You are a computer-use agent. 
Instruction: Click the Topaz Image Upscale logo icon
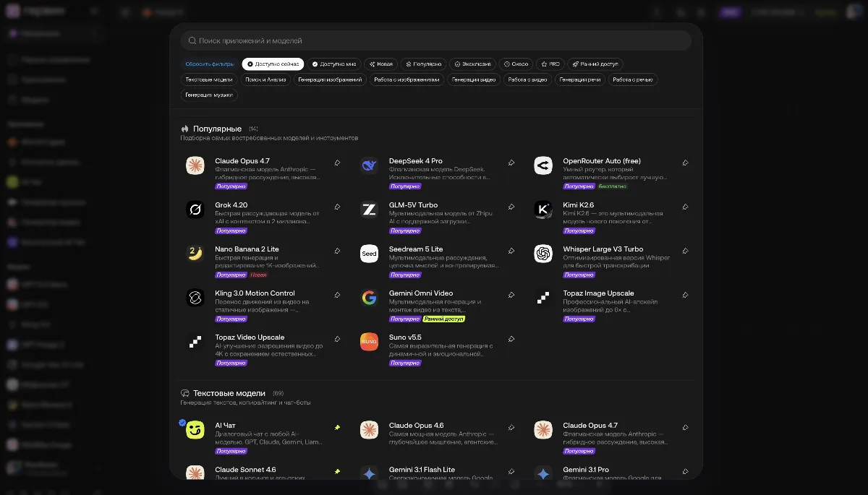pyautogui.click(x=543, y=298)
